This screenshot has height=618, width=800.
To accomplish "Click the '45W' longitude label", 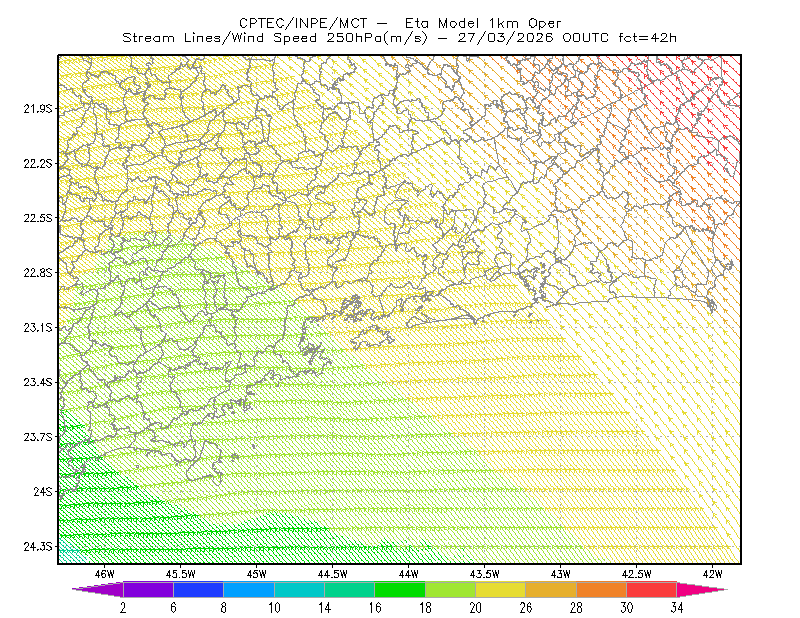I will (x=257, y=574).
